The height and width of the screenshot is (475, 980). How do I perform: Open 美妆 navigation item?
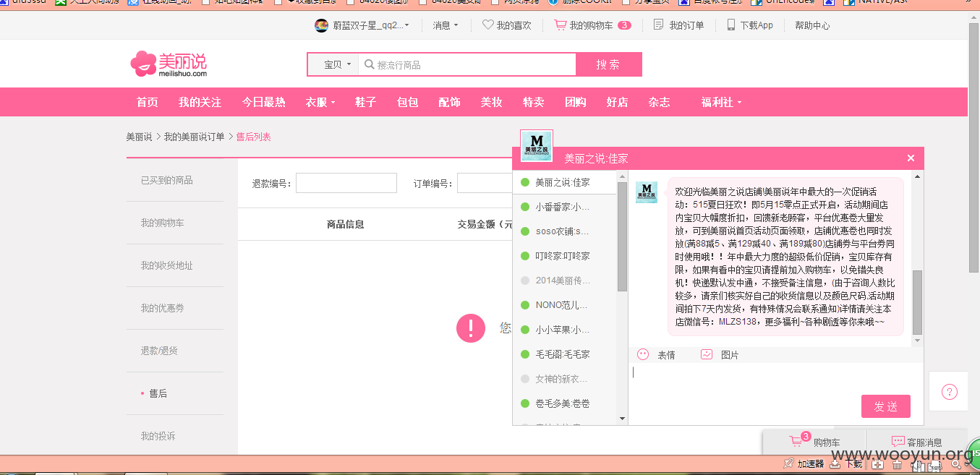[x=492, y=102]
